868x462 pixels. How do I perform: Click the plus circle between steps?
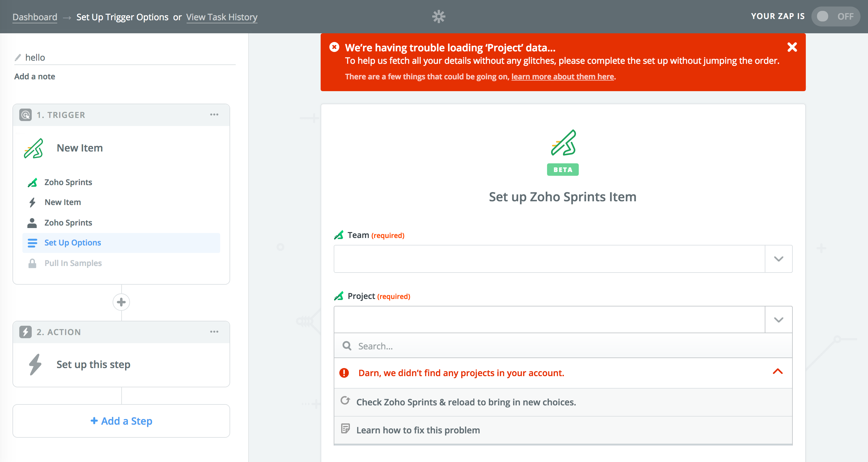click(x=121, y=302)
